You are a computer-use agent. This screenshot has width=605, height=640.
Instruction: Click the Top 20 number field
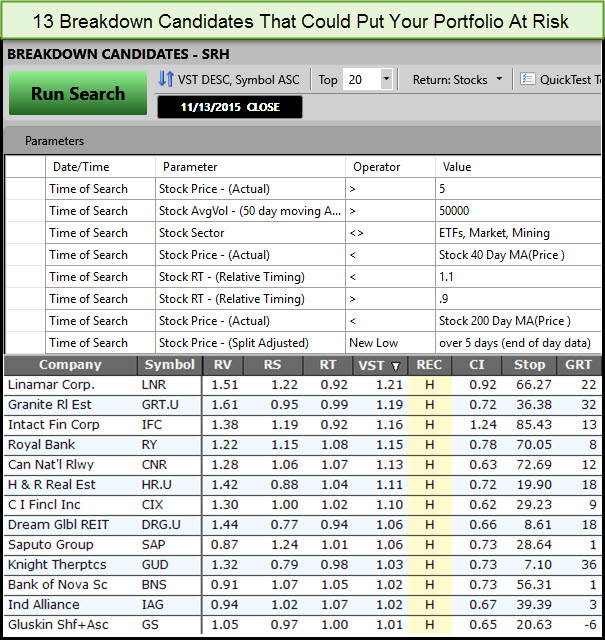362,79
